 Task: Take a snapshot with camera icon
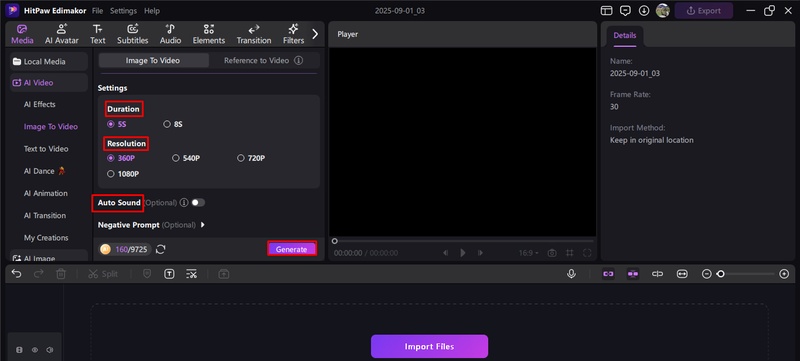pos(552,253)
